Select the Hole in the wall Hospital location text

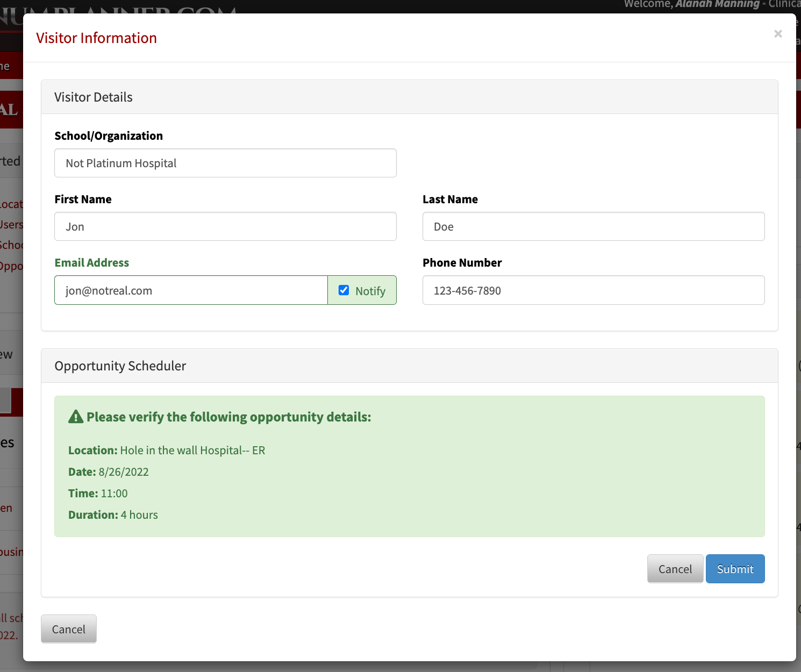point(192,450)
